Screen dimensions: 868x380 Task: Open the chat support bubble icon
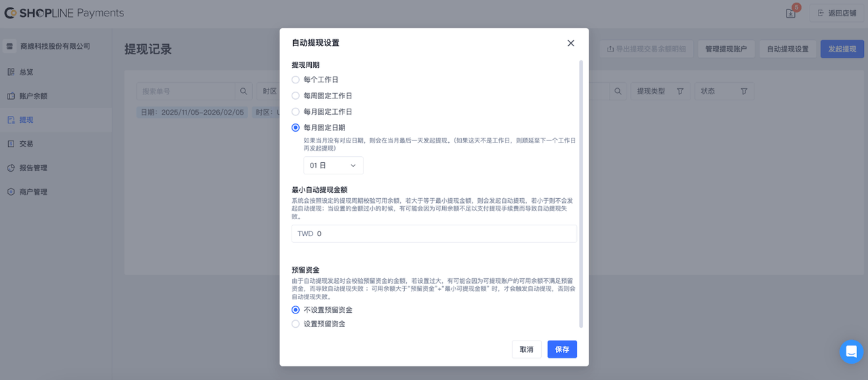tap(851, 351)
